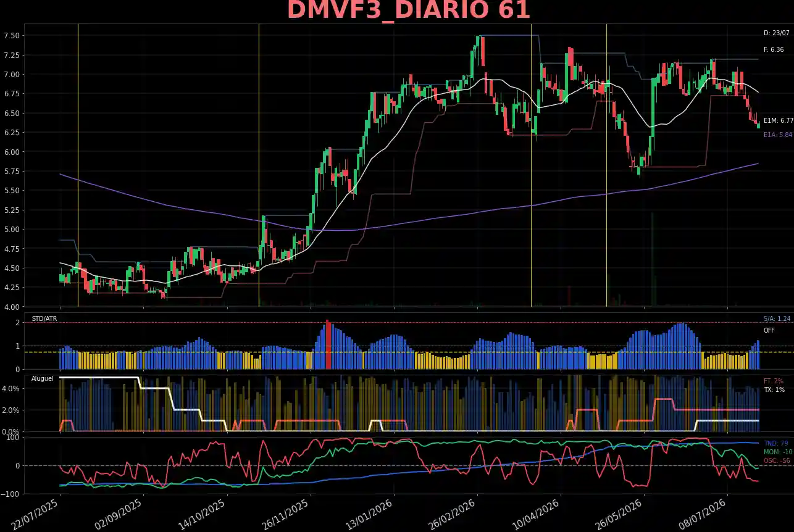Select the 5.00 price axis label
Image resolution: width=794 pixels, height=532 pixels.
[x=12, y=230]
